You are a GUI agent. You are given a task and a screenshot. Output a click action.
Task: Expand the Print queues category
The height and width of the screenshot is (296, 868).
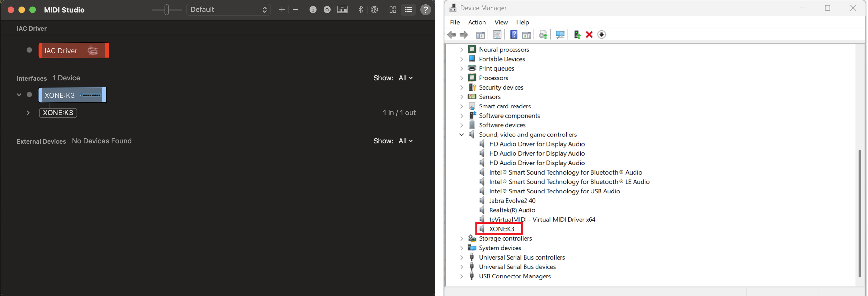[x=462, y=68]
